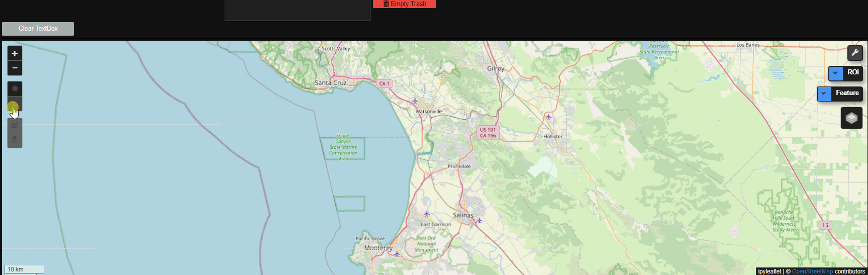Click the Clear TextBox button
868x275 pixels.
(38, 29)
